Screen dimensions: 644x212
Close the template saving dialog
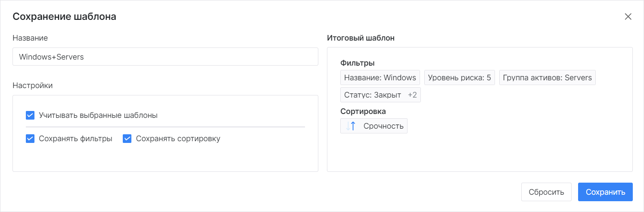[x=628, y=17]
